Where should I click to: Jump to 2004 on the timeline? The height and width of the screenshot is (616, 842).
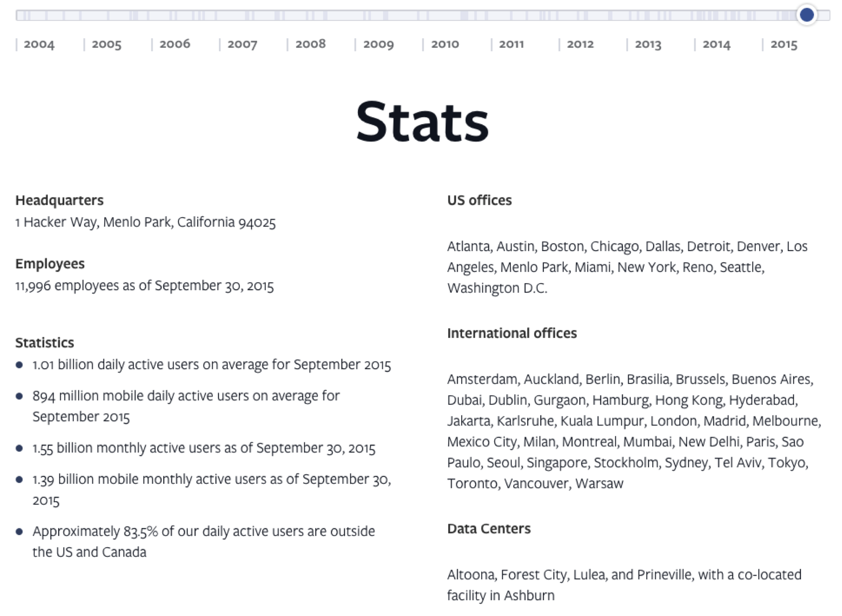coord(39,44)
